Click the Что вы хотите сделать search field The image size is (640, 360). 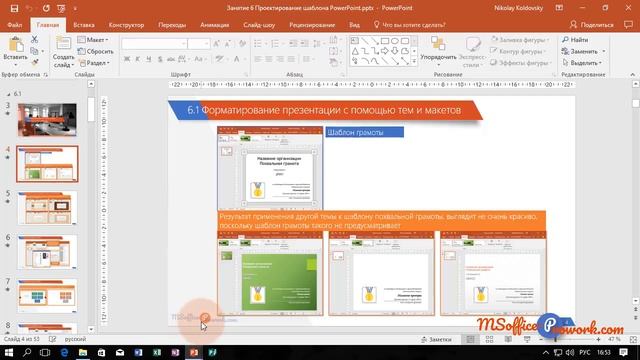409,25
